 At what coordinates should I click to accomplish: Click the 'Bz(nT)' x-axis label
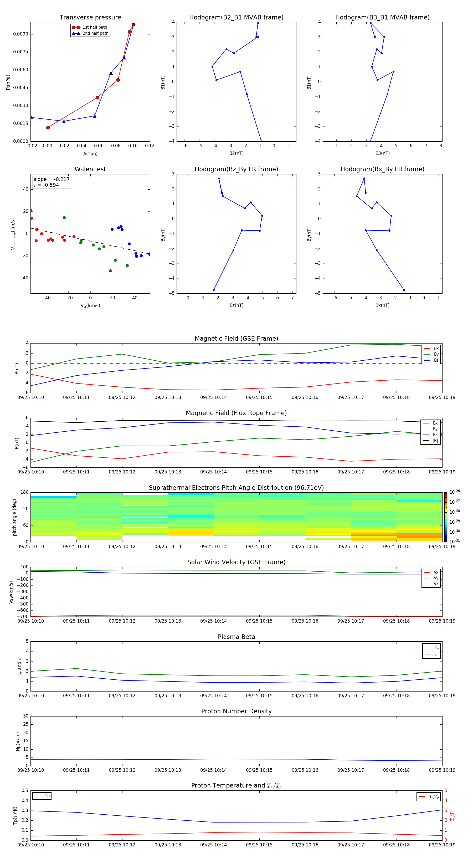coord(236,305)
